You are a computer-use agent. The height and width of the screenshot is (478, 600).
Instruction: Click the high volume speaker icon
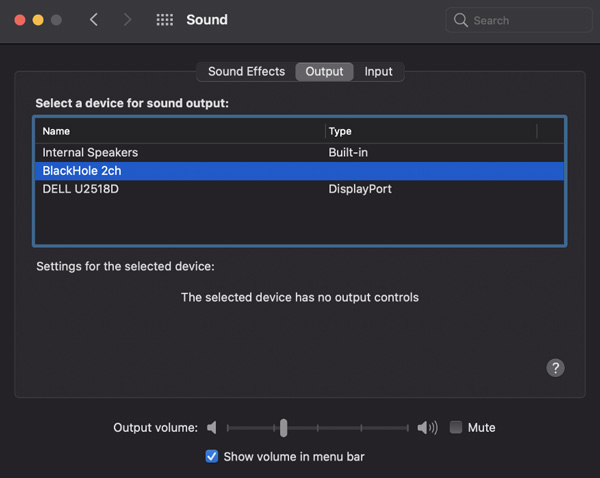427,428
